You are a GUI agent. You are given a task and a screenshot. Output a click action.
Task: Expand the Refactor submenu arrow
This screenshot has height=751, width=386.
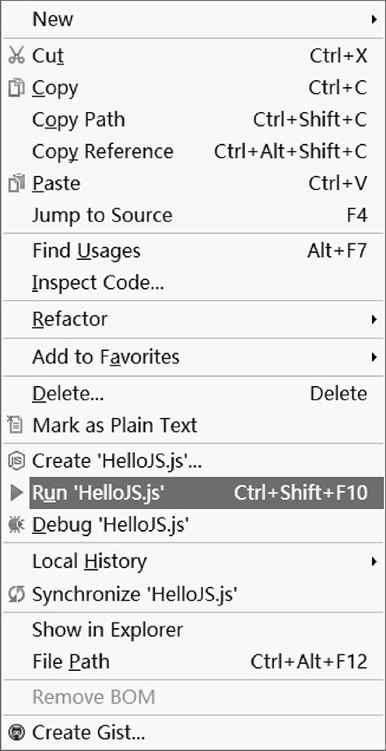point(374,319)
